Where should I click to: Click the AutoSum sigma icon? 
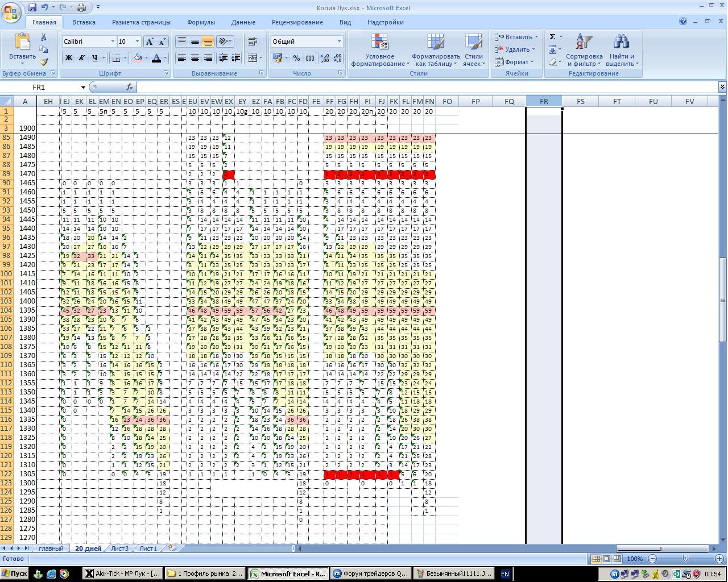[x=552, y=37]
